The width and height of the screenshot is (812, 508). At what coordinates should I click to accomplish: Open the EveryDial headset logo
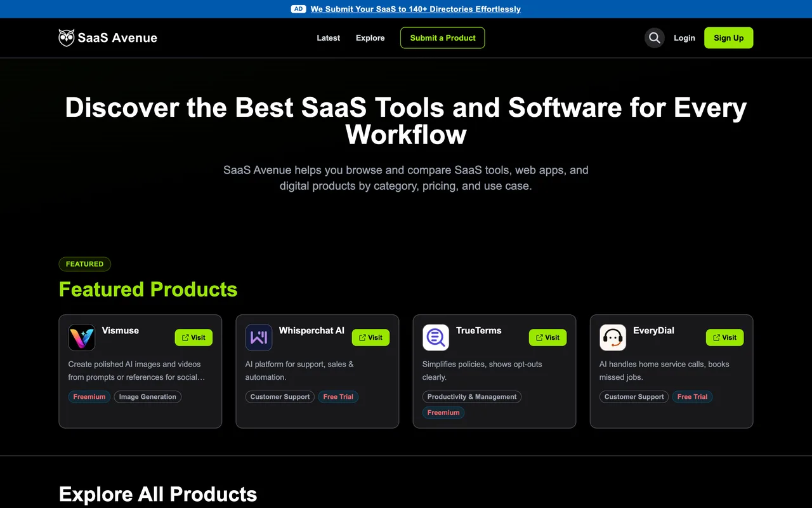coord(613,338)
